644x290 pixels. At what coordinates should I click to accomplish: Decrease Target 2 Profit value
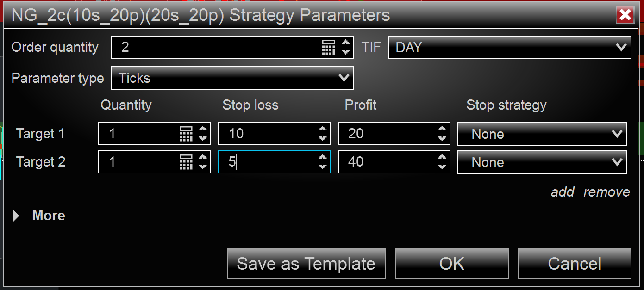pyautogui.click(x=442, y=167)
